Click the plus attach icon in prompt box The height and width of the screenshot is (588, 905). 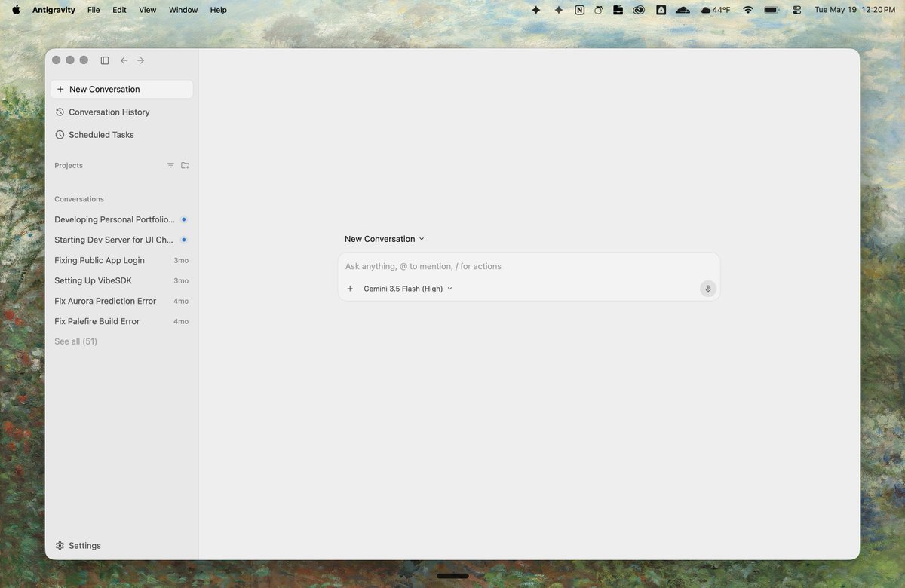point(350,289)
